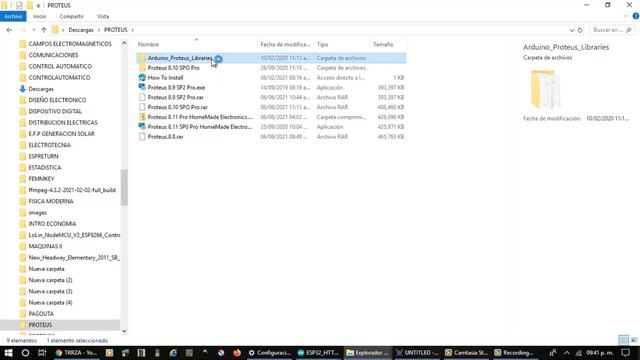This screenshot has height=360, width=640.
Task: Open Configuración window from taskbar
Action: click(270, 353)
